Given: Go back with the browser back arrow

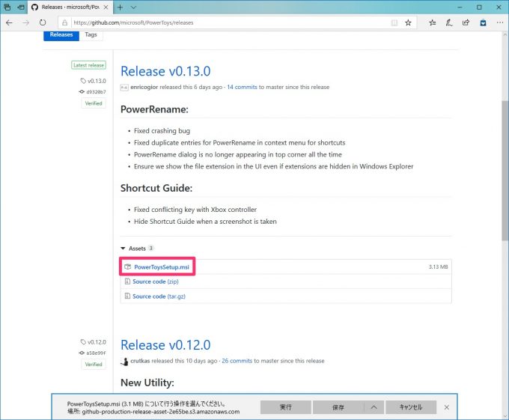Looking at the screenshot, I should click(x=9, y=22).
